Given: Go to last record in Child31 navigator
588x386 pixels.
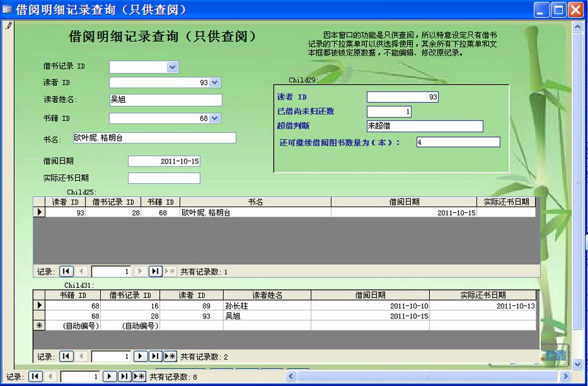Looking at the screenshot, I should [155, 356].
